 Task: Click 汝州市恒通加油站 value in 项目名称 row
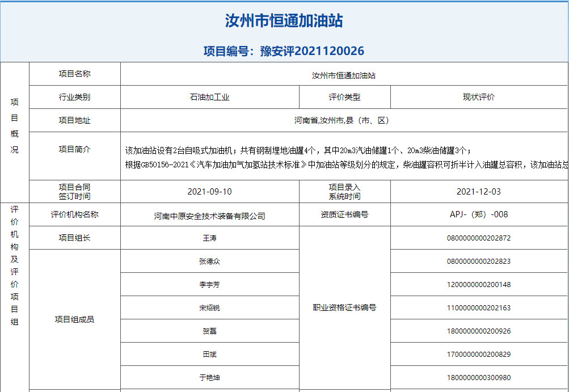[x=344, y=75]
